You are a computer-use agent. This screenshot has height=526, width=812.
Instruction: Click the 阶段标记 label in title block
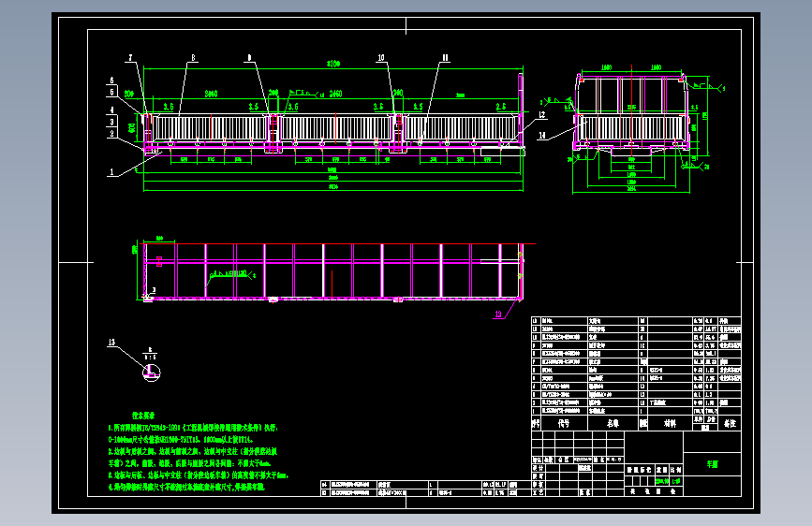[x=639, y=470]
